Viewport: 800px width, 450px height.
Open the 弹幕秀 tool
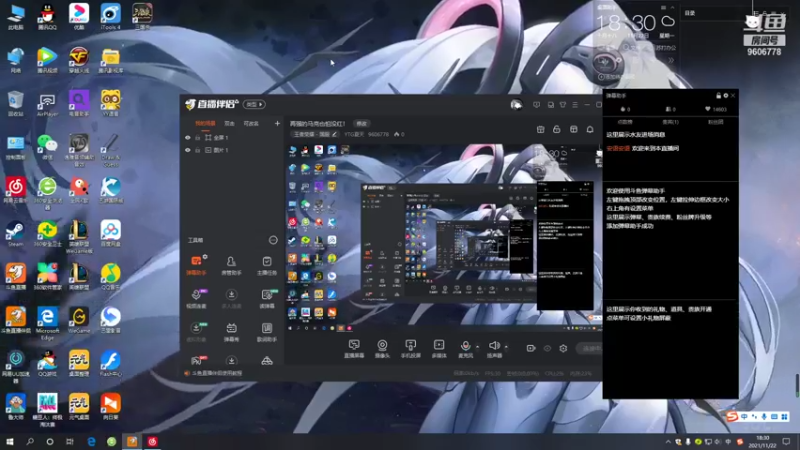[x=231, y=332]
